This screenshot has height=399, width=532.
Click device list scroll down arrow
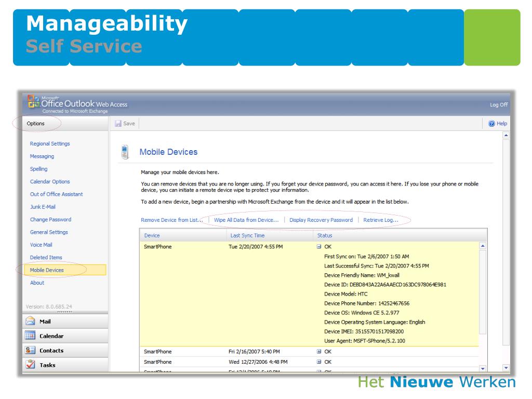point(483,368)
